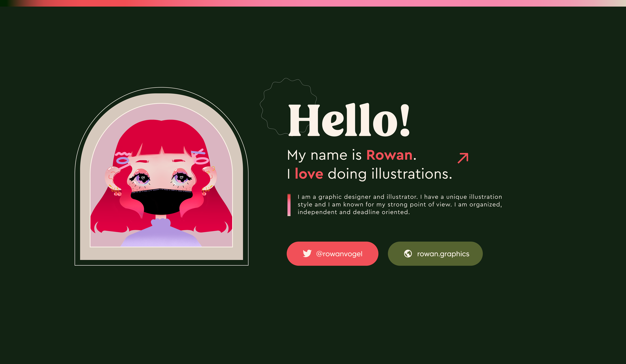Click the red diagonal arrow icon
Image resolution: width=626 pixels, height=364 pixels.
click(x=463, y=158)
